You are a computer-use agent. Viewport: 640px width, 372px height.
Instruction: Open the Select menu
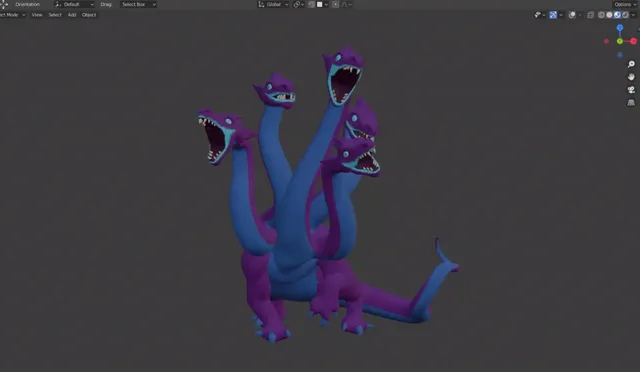(55, 15)
